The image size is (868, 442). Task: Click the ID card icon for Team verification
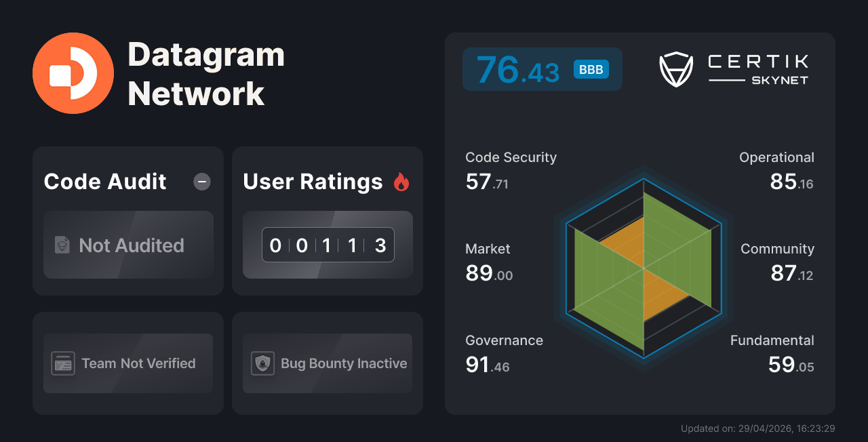[63, 363]
